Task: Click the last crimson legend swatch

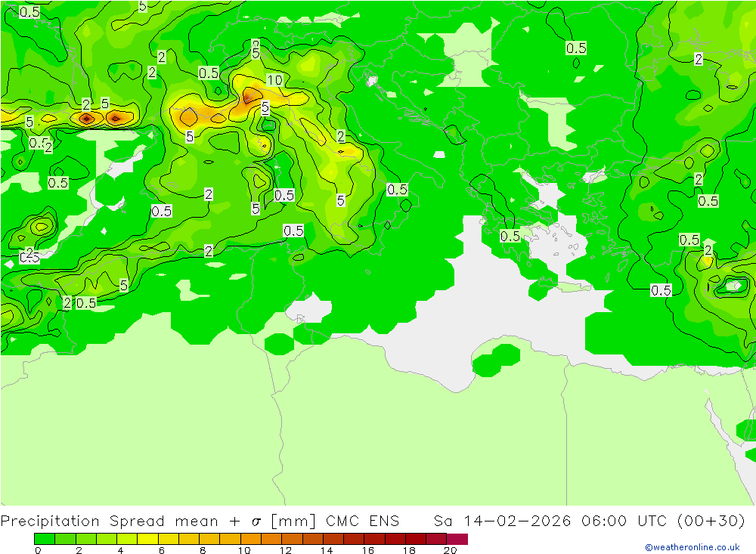Action: (457, 539)
